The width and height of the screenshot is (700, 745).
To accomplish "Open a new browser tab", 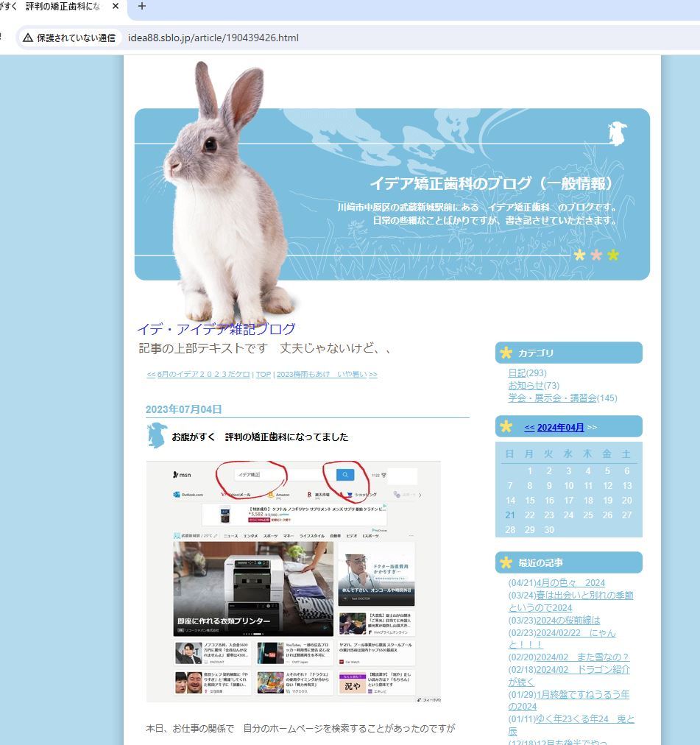I will point(141,6).
